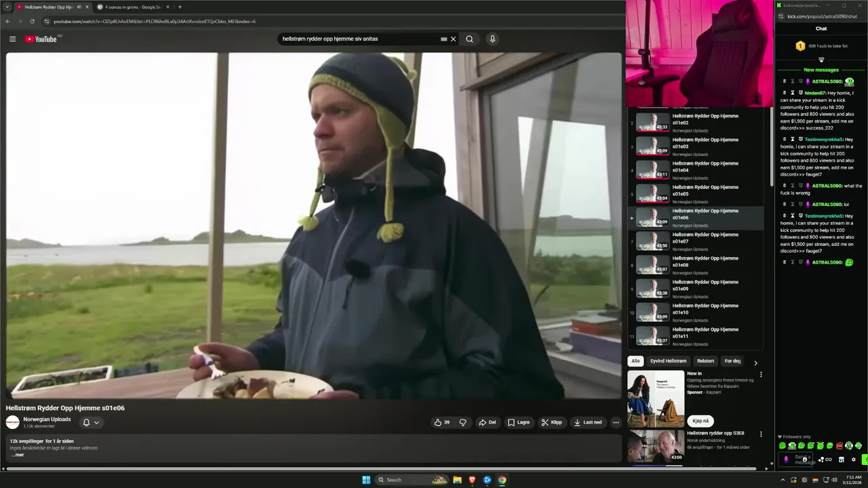Open Brave browser from the taskbar
The width and height of the screenshot is (868, 488).
[473, 480]
